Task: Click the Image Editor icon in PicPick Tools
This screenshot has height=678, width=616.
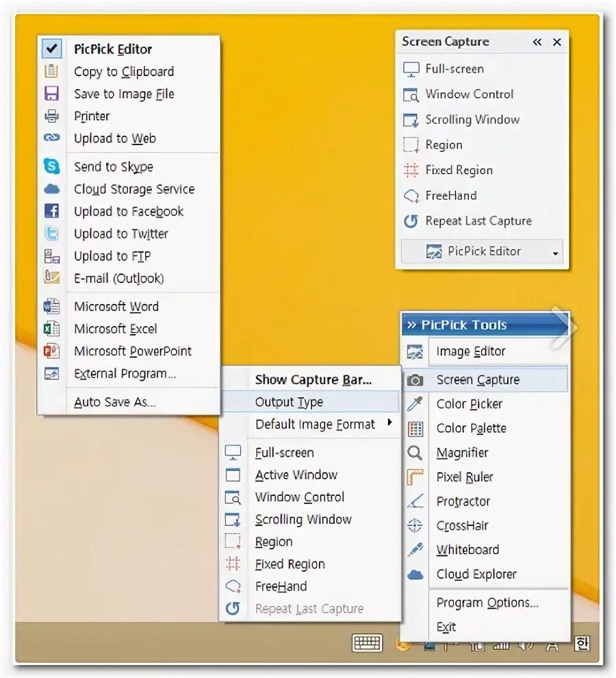Action: click(415, 351)
